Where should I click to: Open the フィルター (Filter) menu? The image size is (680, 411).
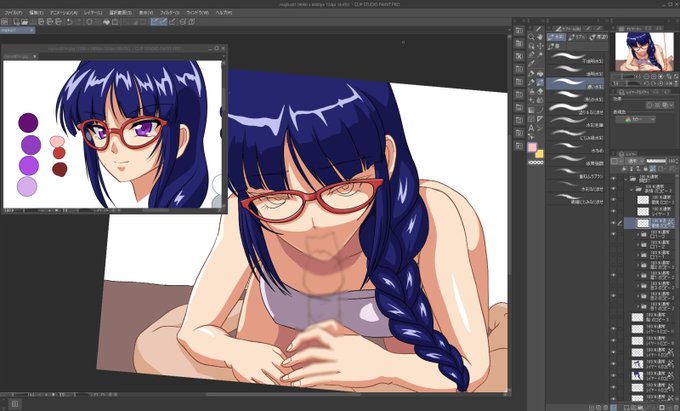[170, 13]
